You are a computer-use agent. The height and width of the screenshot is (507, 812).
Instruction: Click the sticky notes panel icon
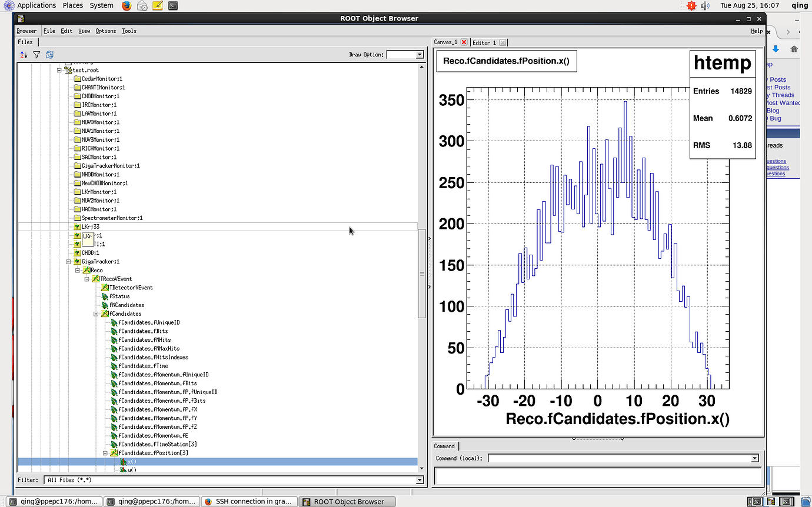(x=158, y=6)
